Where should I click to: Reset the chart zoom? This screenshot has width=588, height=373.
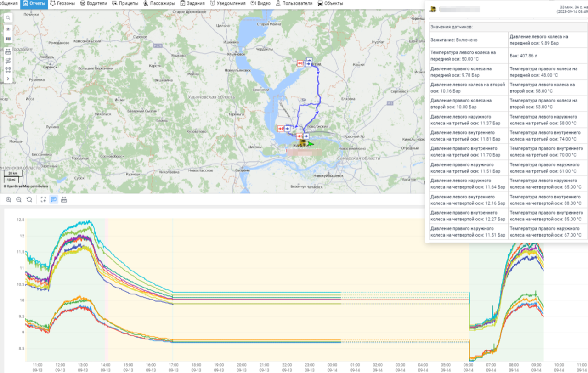[29, 199]
